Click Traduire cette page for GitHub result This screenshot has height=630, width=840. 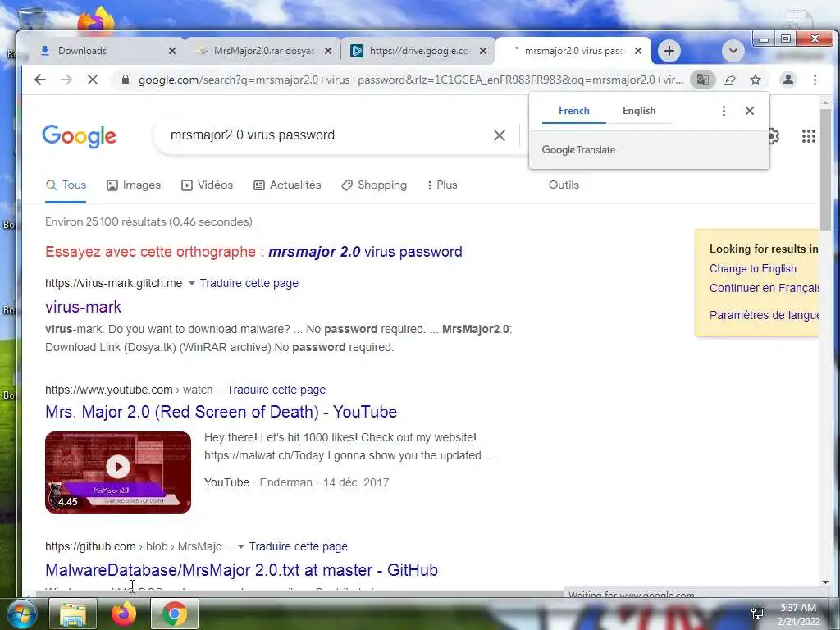(299, 547)
